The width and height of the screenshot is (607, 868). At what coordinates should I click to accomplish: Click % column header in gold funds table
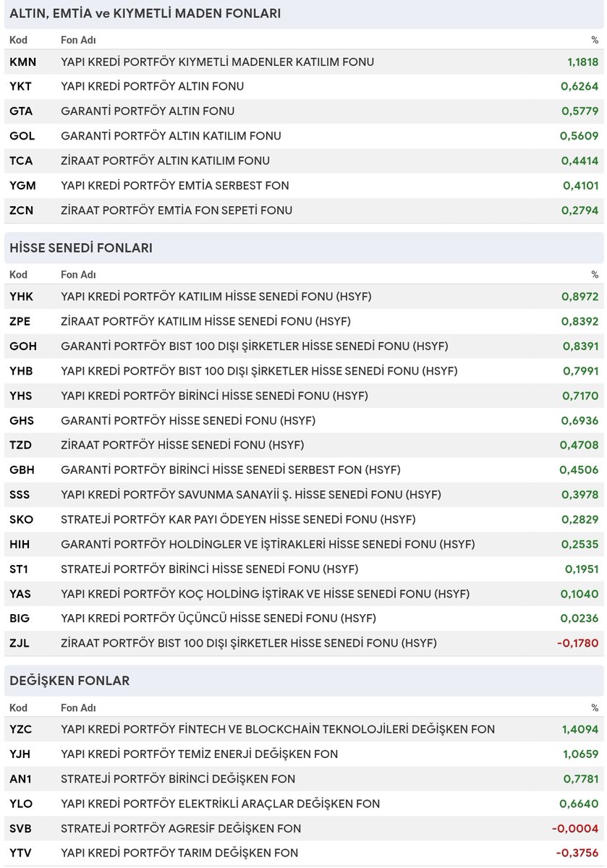(595, 40)
